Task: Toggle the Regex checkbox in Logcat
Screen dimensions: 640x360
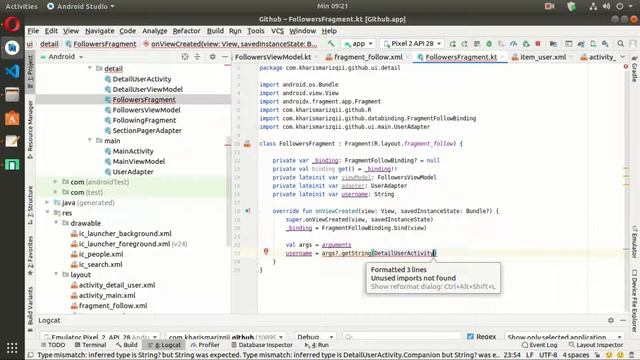Action: [470, 337]
